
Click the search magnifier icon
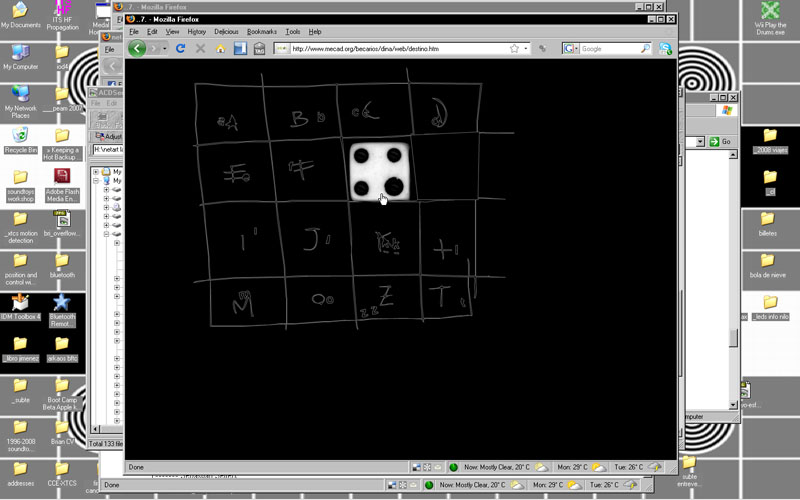click(x=645, y=48)
